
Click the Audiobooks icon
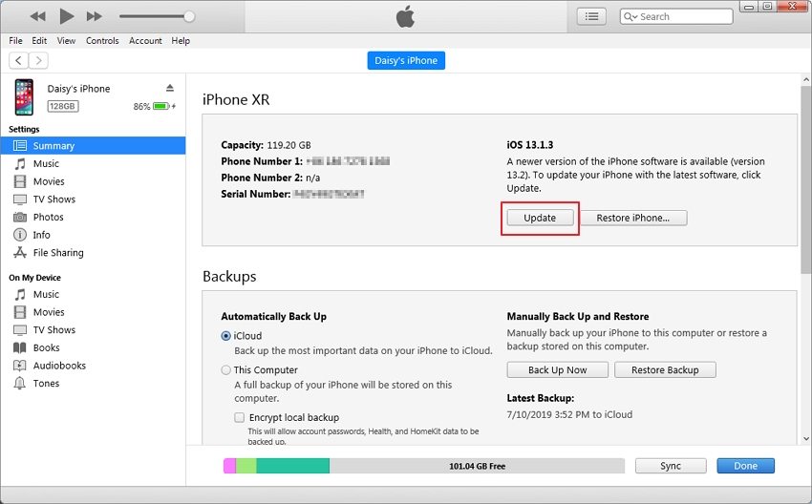(20, 366)
